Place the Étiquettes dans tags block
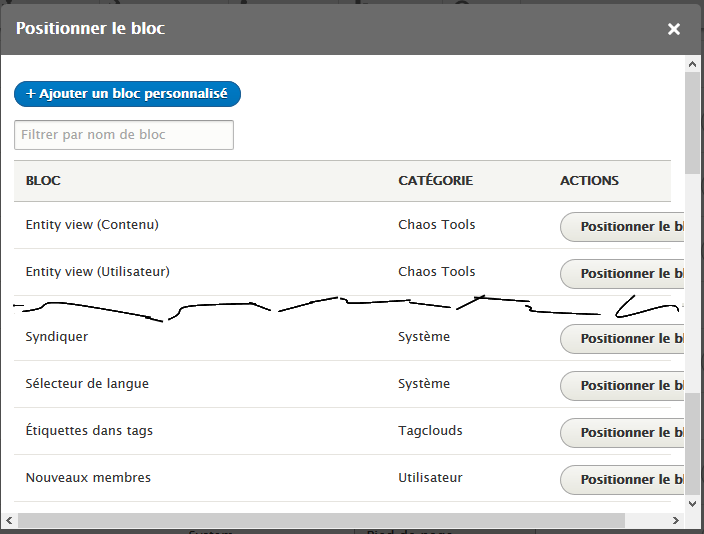704x534 pixels. click(622, 433)
